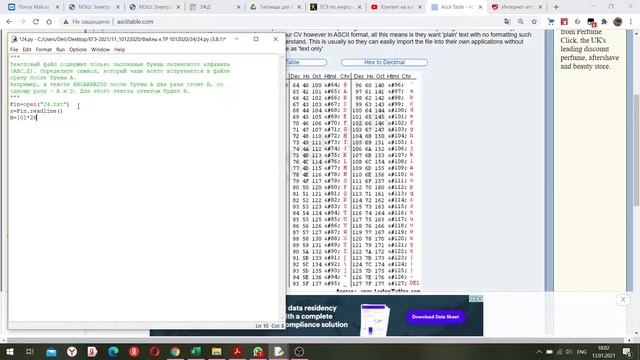Open a new browser tab
This screenshot has width=640, height=360.
[556, 7]
